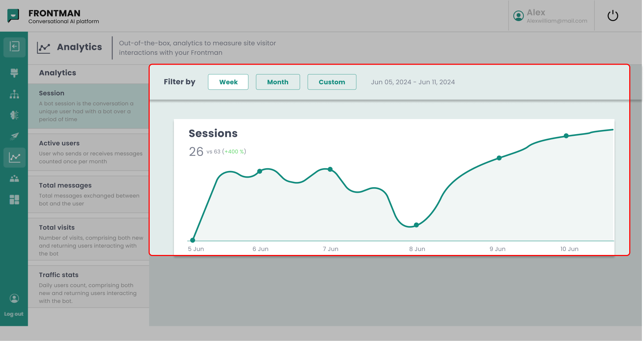Open the Total messages analytics item

[x=88, y=194]
